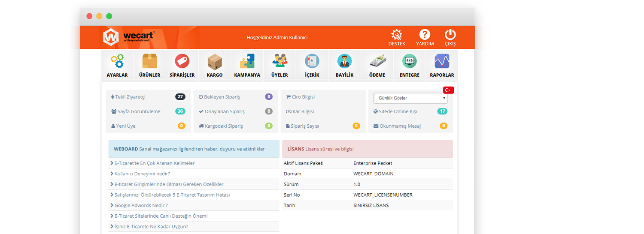
Task: Expand 'Kullanıcı Deneyimi nedir?' item
Action: coord(142,174)
